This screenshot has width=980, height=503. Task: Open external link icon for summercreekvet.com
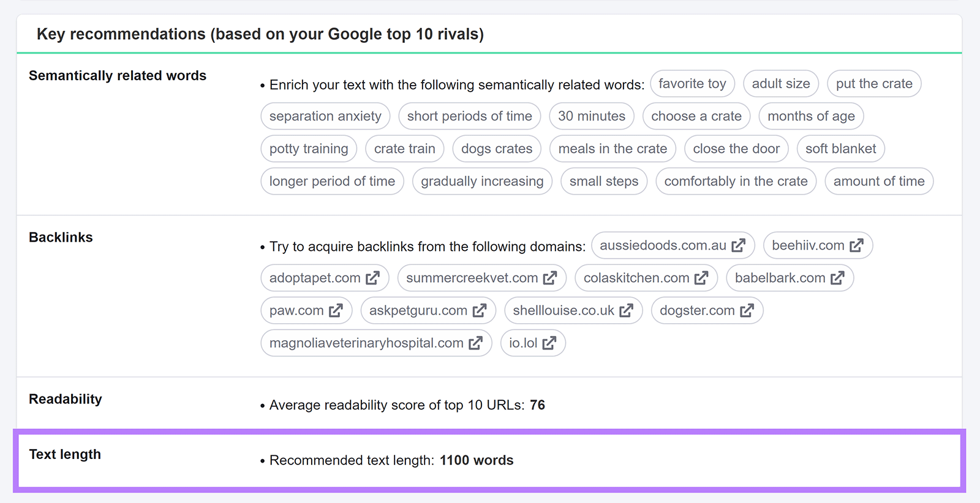click(x=550, y=278)
